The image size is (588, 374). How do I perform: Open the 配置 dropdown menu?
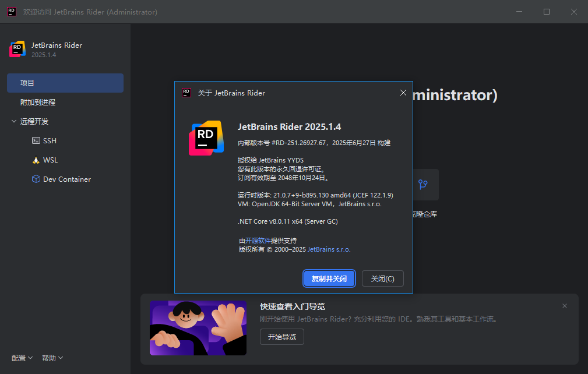point(22,358)
